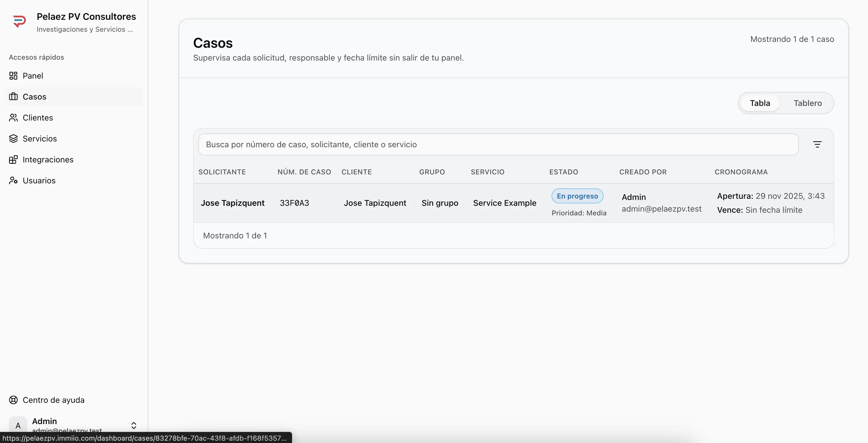Image resolution: width=868 pixels, height=443 pixels.
Task: Click solicitante Jose Tapizquent in the row
Action: click(x=232, y=203)
